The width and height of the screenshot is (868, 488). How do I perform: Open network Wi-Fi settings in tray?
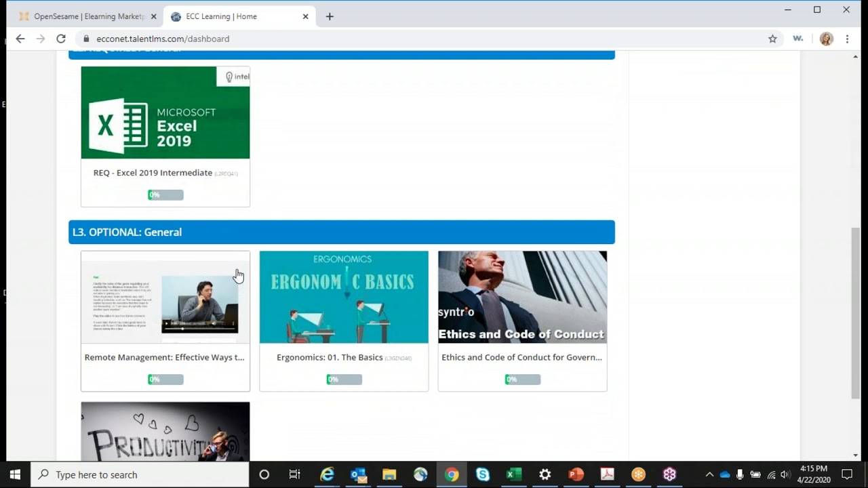point(771,474)
